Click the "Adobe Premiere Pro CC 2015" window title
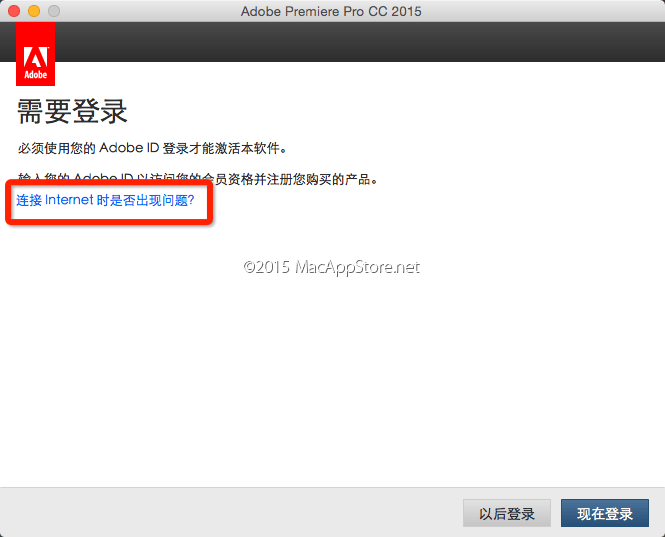Screen dimensions: 665x537 pos(331,11)
